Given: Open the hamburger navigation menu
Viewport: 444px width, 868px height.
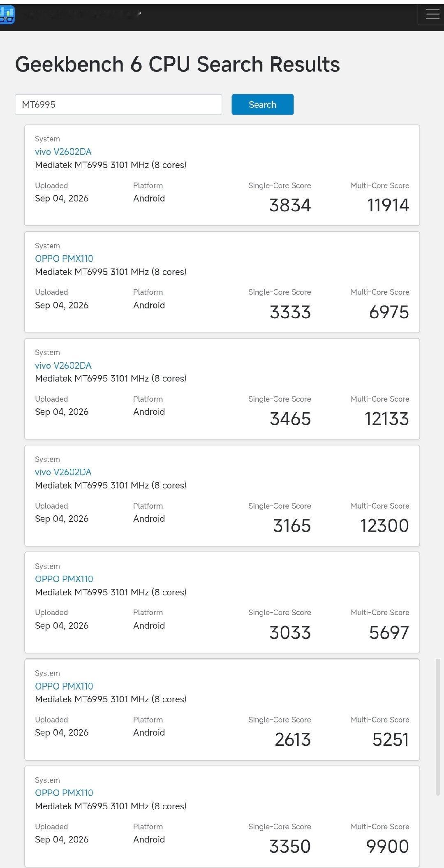Looking at the screenshot, I should pos(432,14).
